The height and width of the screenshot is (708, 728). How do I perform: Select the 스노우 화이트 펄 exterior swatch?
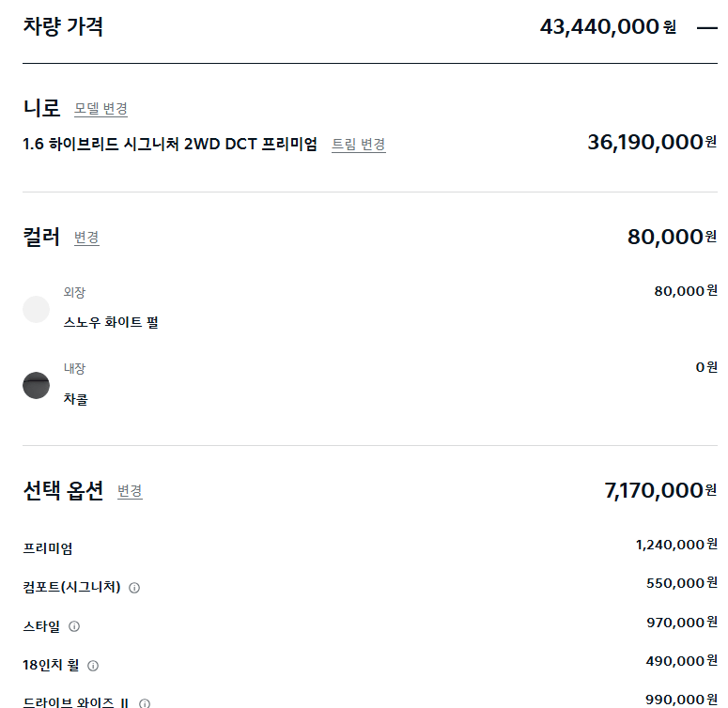(36, 309)
